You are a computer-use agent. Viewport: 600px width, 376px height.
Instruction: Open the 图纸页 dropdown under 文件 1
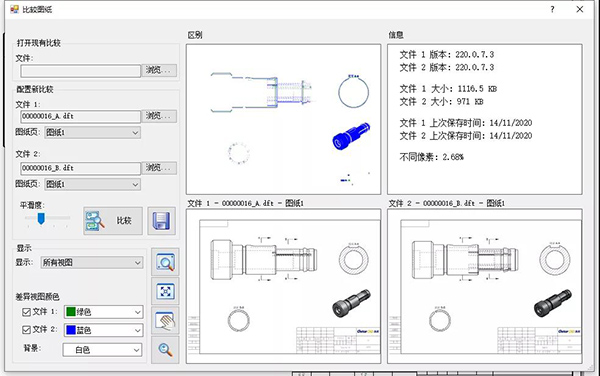click(92, 132)
